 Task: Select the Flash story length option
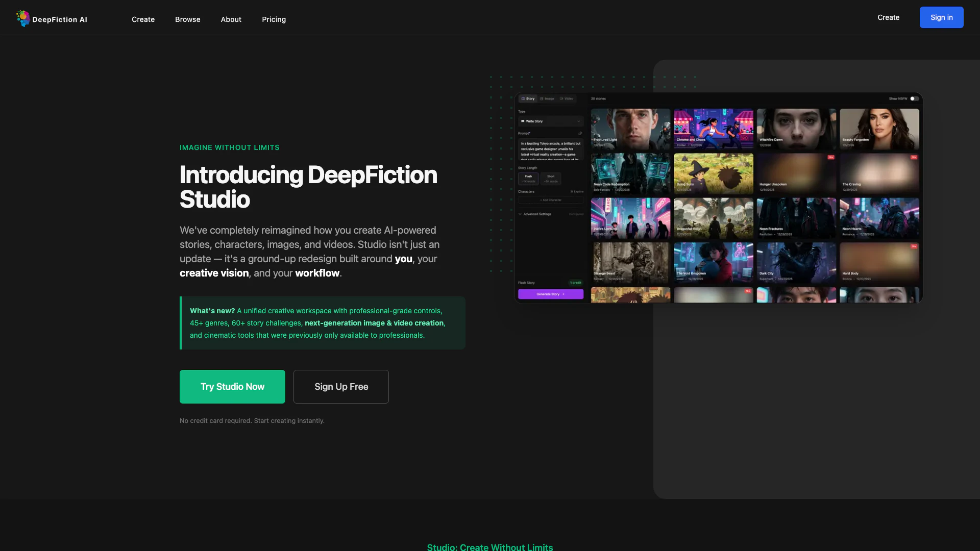(x=528, y=179)
